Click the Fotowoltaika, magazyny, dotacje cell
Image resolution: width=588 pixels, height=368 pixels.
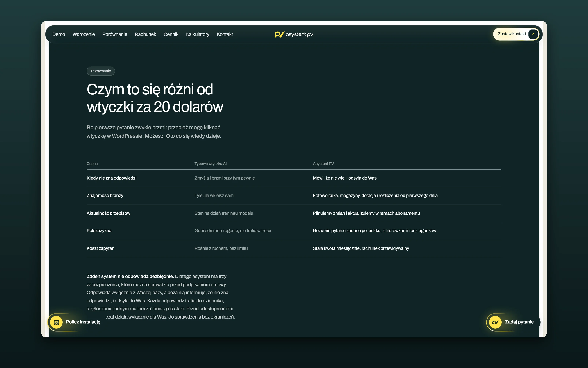tap(375, 195)
